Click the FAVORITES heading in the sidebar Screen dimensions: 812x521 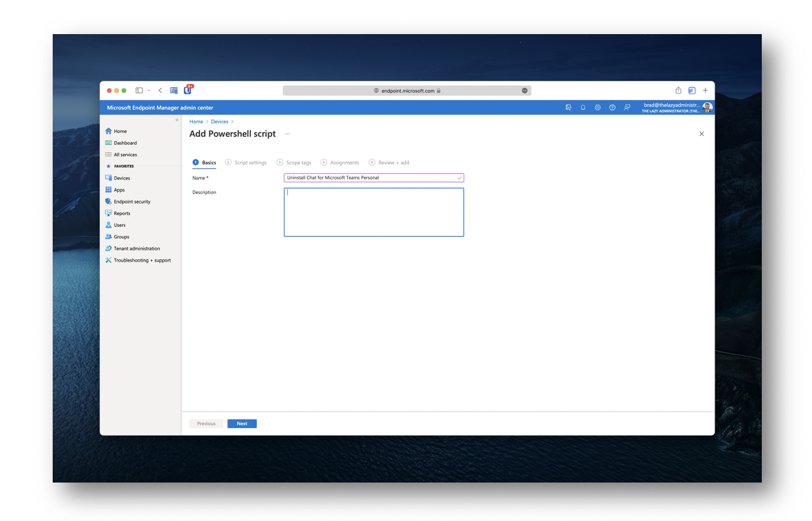point(124,166)
